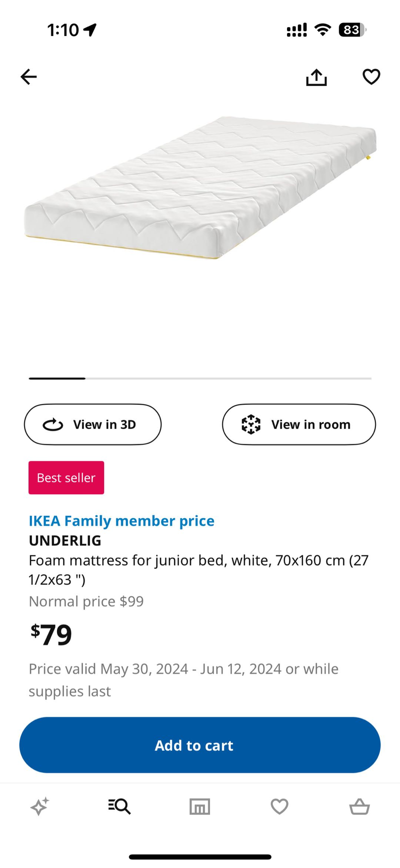The width and height of the screenshot is (400, 868).
Task: Tap the View in room button
Action: pos(298,424)
